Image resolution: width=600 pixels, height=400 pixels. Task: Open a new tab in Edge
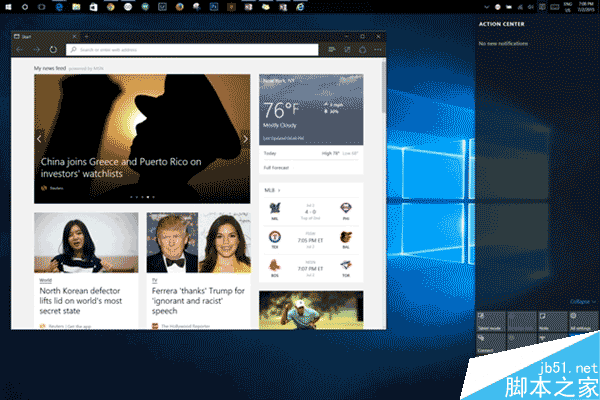click(x=86, y=36)
